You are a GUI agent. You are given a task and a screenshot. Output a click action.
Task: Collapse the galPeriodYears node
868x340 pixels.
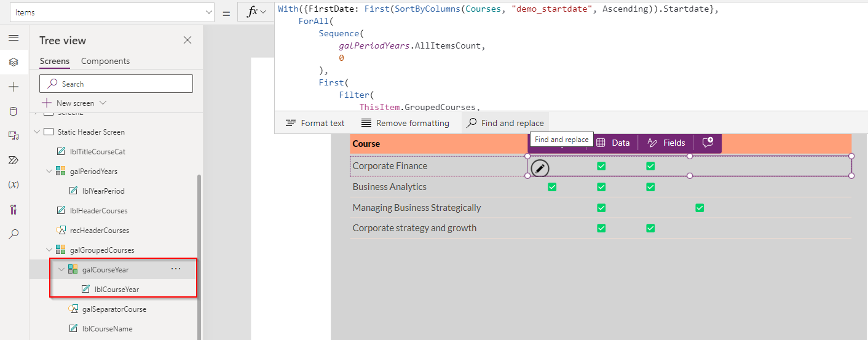49,171
